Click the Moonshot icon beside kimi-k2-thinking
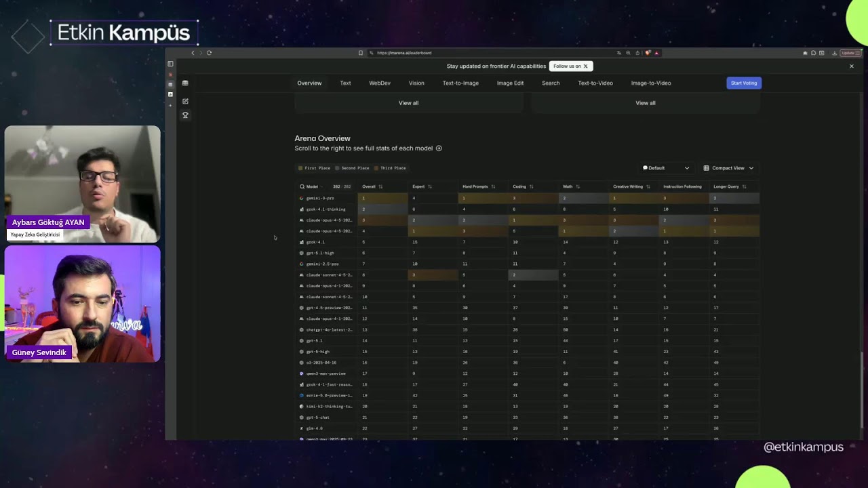The image size is (868, 488). (x=302, y=407)
